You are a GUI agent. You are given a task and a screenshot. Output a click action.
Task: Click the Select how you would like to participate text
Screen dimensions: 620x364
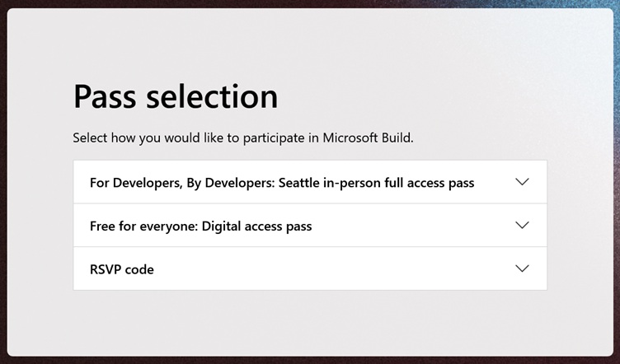click(242, 138)
